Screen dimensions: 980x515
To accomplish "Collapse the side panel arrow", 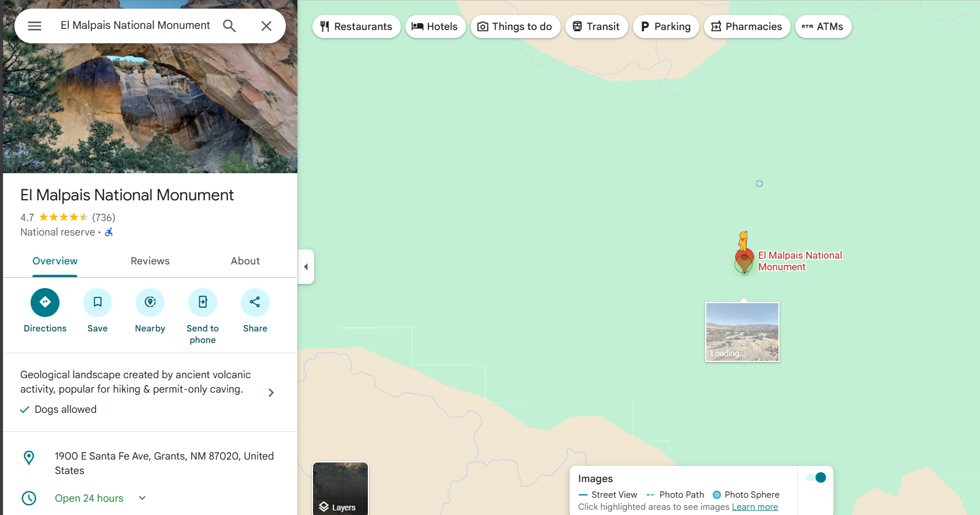I will pos(306,267).
